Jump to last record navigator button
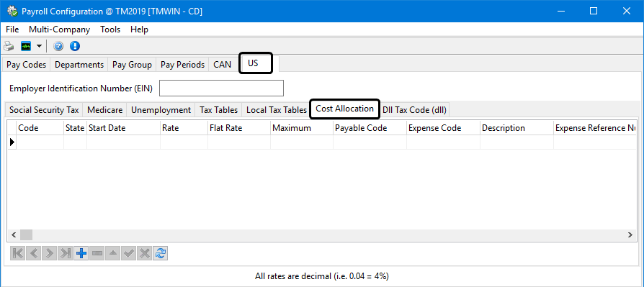The height and width of the screenshot is (287, 644). click(66, 254)
